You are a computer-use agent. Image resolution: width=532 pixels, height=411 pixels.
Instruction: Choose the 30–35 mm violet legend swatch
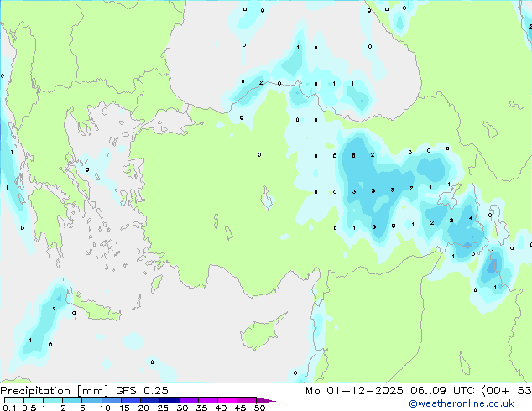(188, 400)
